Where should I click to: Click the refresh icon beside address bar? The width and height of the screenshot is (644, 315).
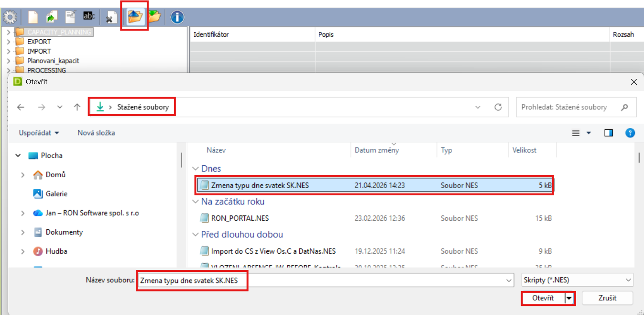coord(498,107)
